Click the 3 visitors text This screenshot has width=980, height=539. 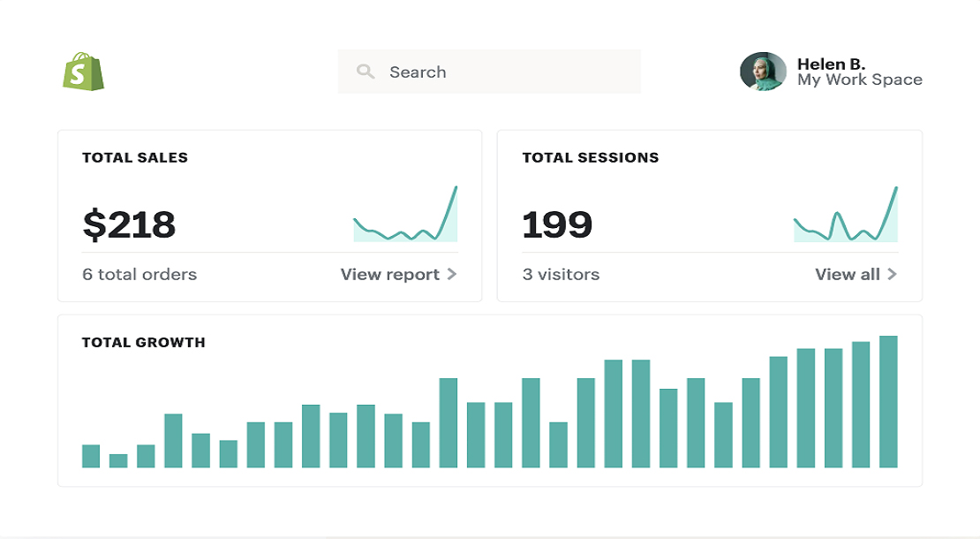561,275
